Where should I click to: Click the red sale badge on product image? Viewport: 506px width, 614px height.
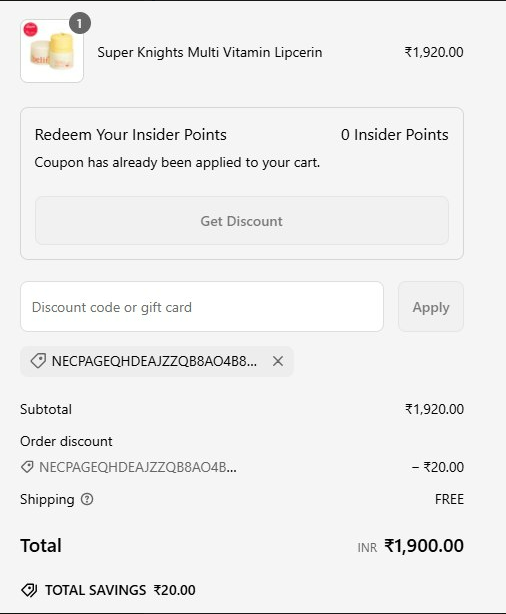(31, 30)
